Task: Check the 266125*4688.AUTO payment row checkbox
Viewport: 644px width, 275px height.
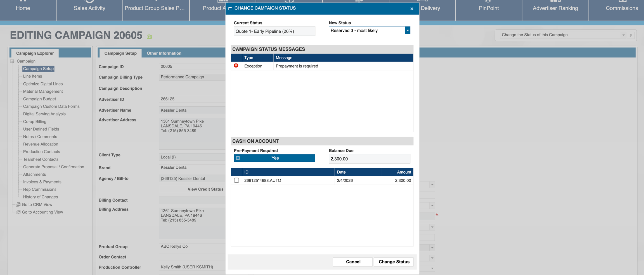Action: click(236, 180)
